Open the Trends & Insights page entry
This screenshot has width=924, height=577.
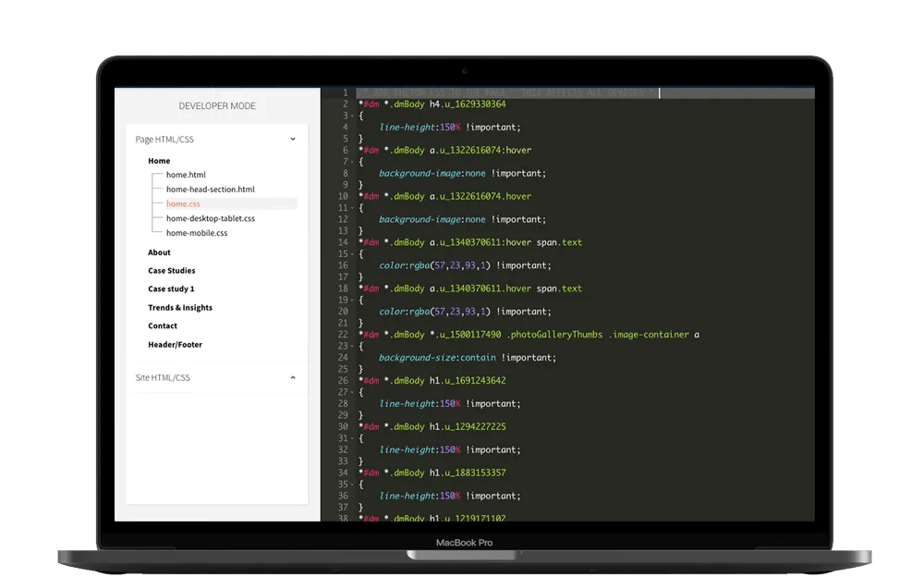tap(180, 308)
